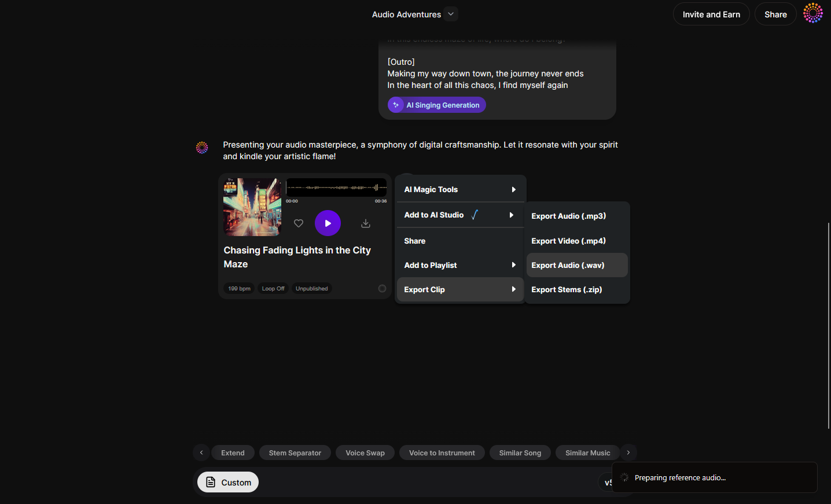Image resolution: width=831 pixels, height=504 pixels.
Task: Choose the Similar Song chip
Action: coord(520,453)
